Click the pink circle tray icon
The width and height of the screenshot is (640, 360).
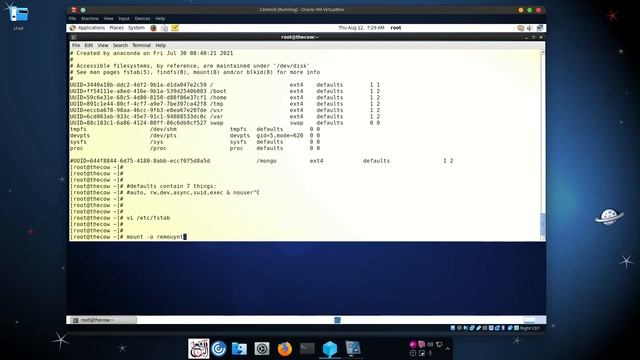click(413, 344)
